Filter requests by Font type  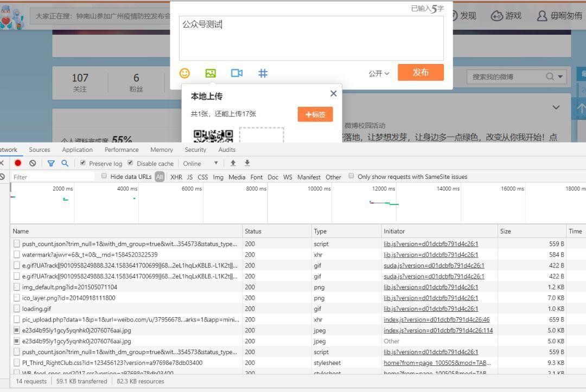pyautogui.click(x=256, y=177)
